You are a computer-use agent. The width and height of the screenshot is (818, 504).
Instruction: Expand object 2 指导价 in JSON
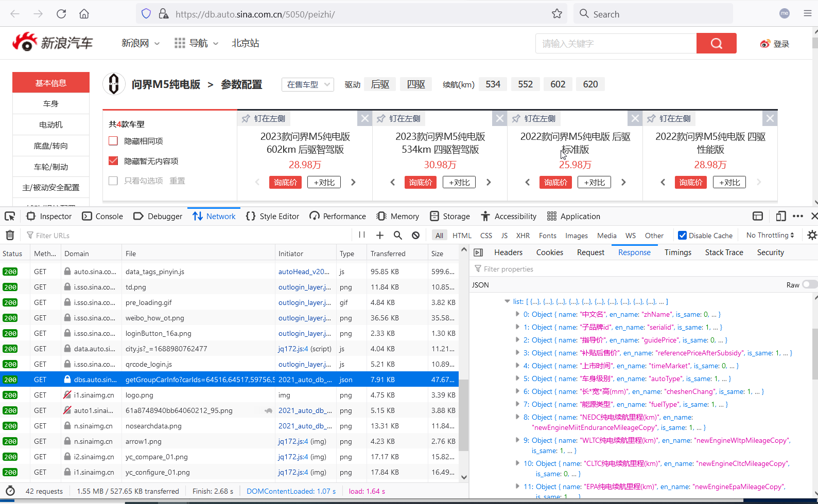[x=517, y=339]
